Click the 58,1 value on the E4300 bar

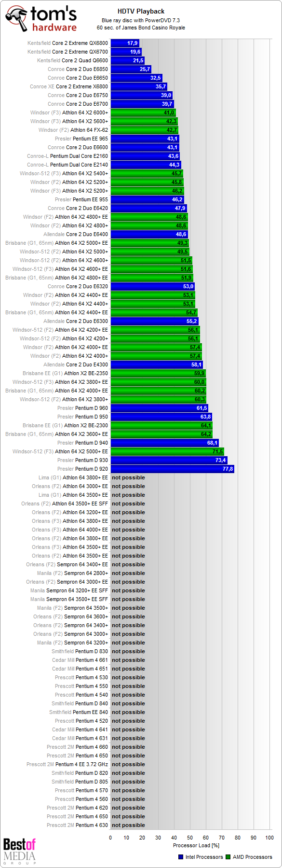[196, 364]
